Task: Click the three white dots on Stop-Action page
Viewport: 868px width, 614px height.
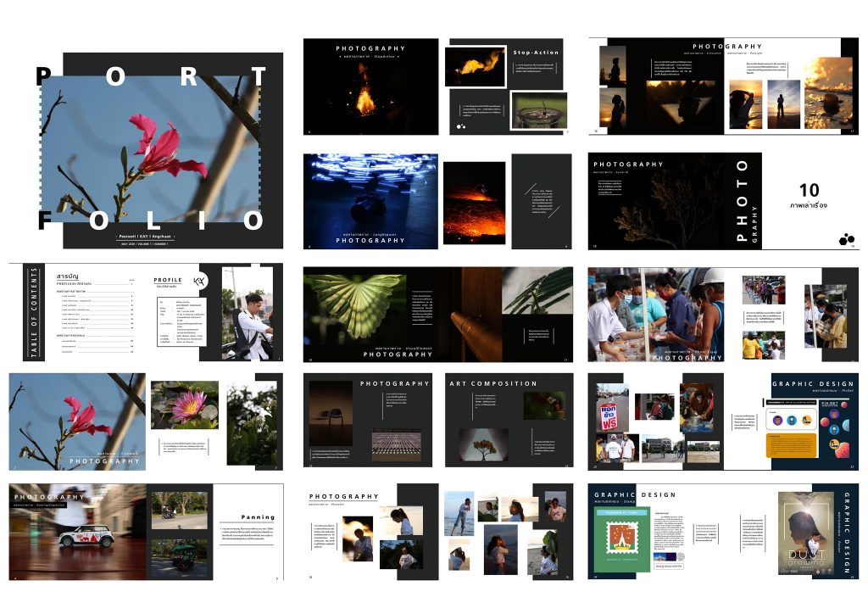Action: [x=461, y=127]
